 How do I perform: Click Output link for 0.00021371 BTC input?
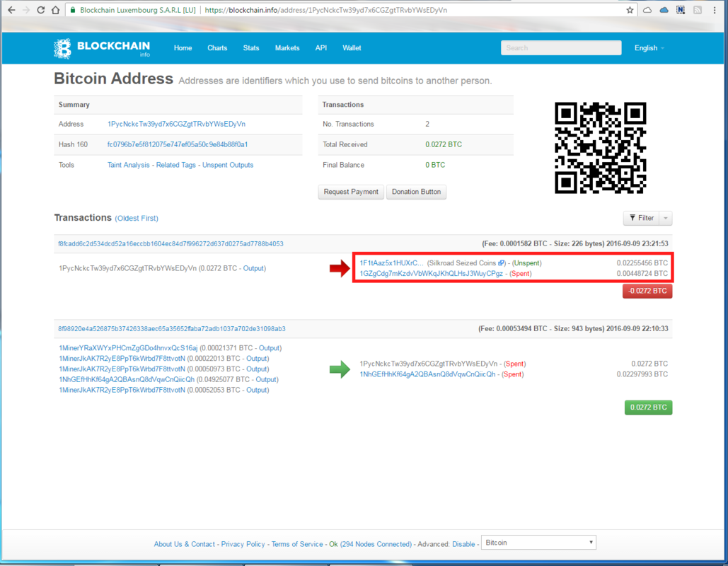click(270, 348)
